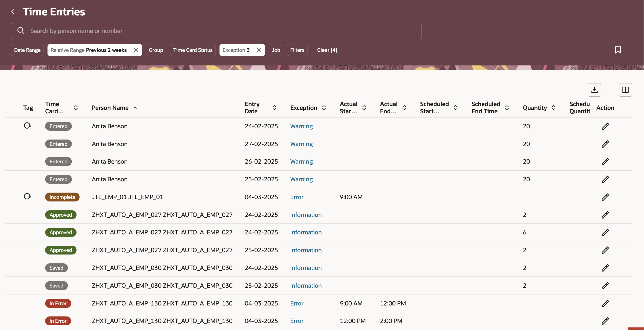The width and height of the screenshot is (644, 330).
Task: Sort by Entry Date column
Action: (x=274, y=108)
